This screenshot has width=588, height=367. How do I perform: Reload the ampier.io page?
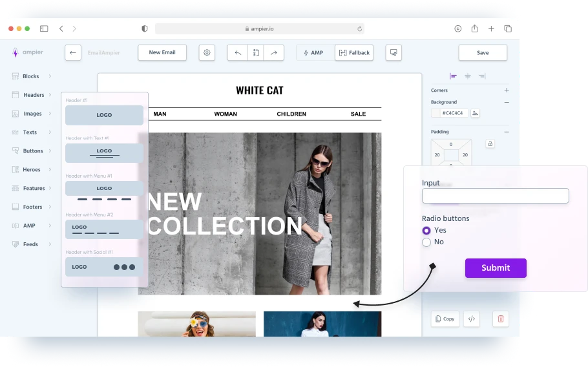360,28
